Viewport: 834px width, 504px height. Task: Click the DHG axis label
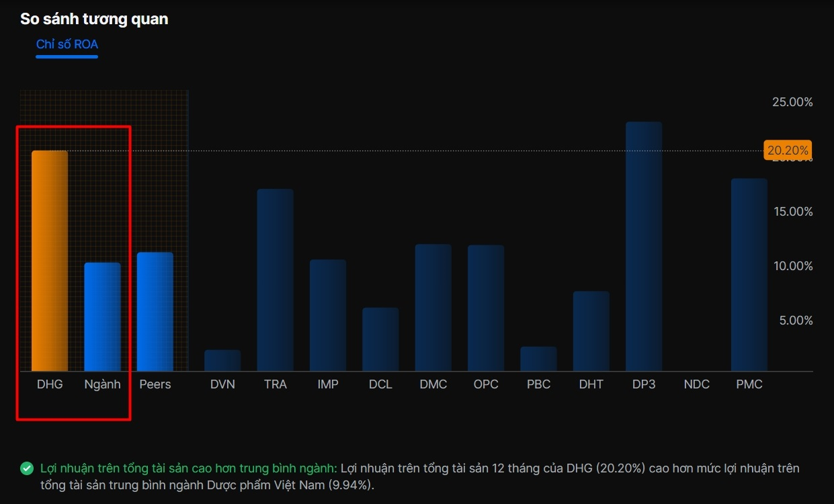[x=50, y=384]
